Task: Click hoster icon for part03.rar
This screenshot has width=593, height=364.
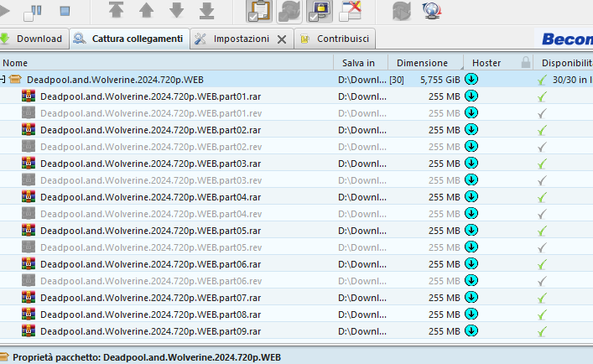Action: click(471, 163)
